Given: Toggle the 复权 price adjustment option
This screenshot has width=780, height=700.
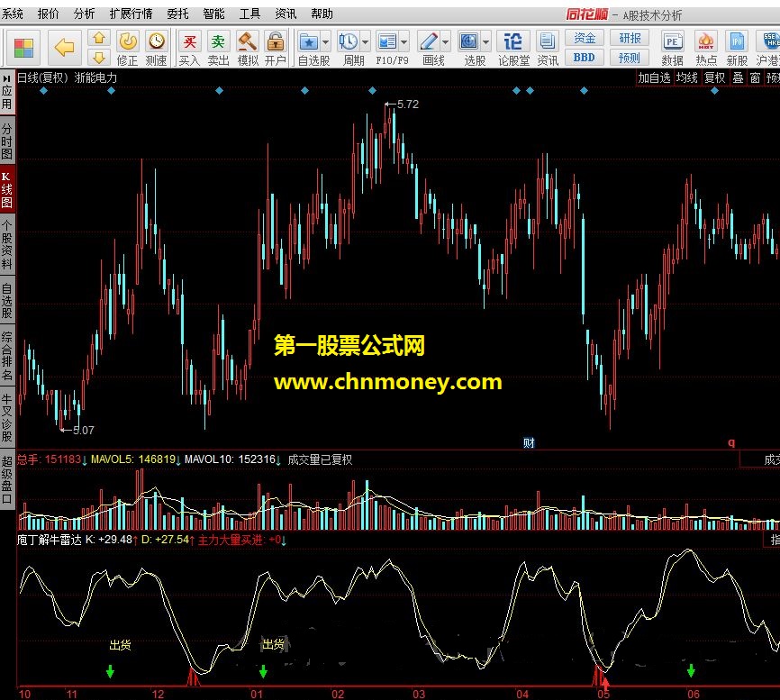Looking at the screenshot, I should (x=715, y=77).
